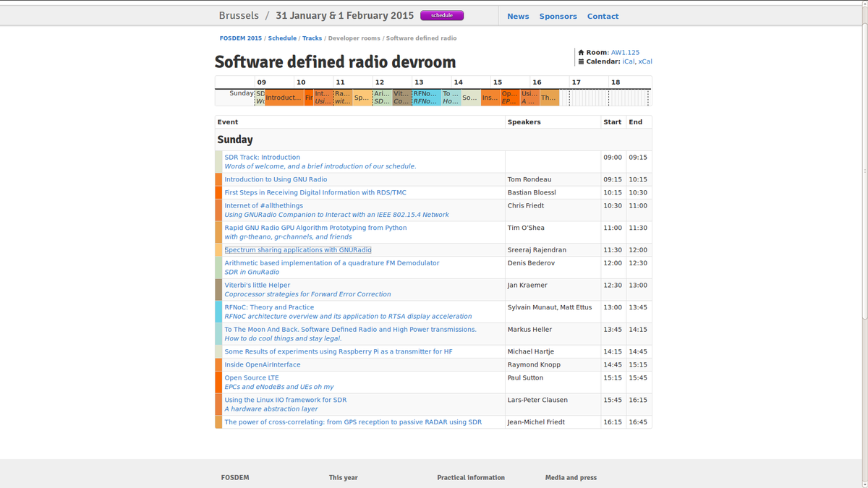Click speaker name Lars-Peter Clausen
The image size is (868, 488).
click(537, 400)
